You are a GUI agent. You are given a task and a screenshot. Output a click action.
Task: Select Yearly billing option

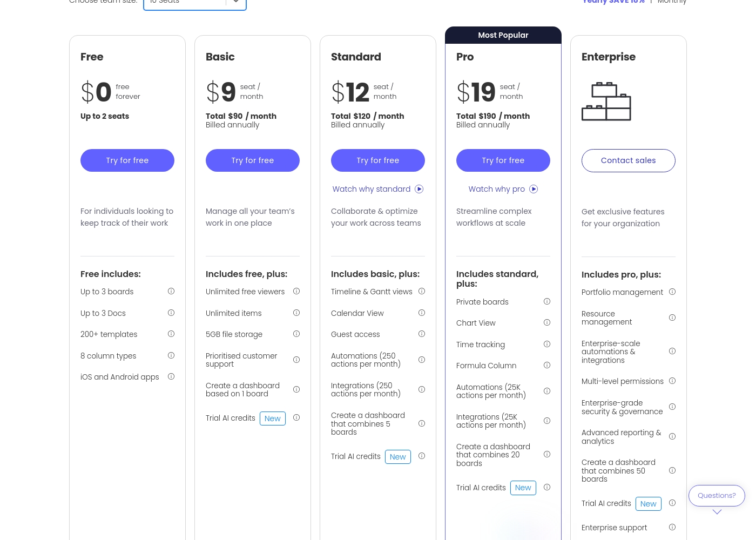613,2
